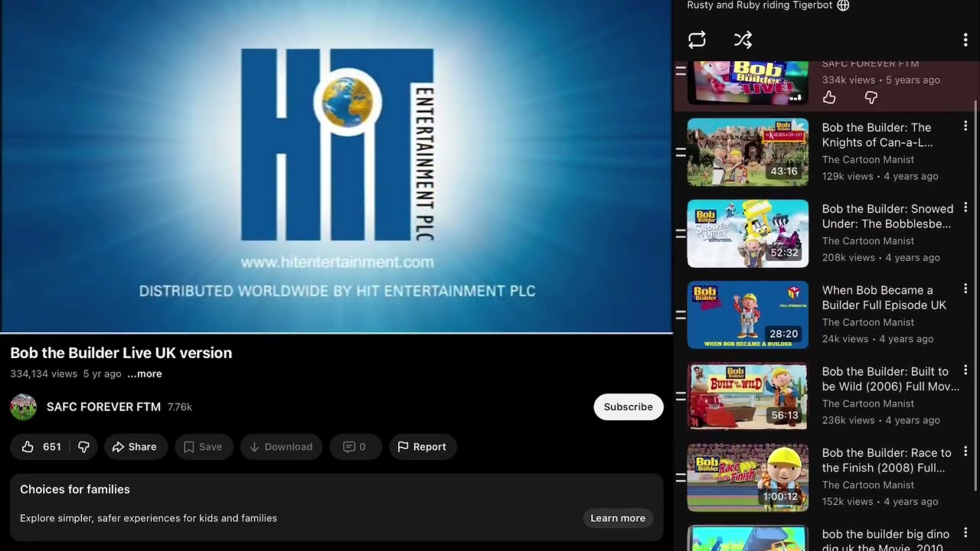Report this video
The height and width of the screenshot is (551, 980).
point(422,447)
